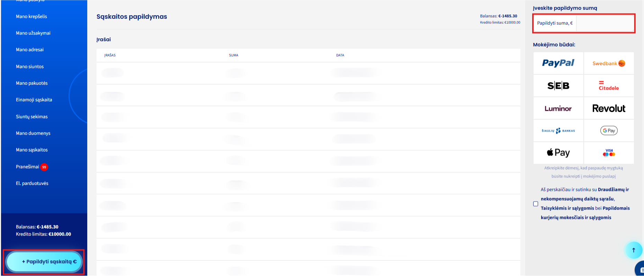Open Siuntų sekimas tracking

click(x=32, y=117)
